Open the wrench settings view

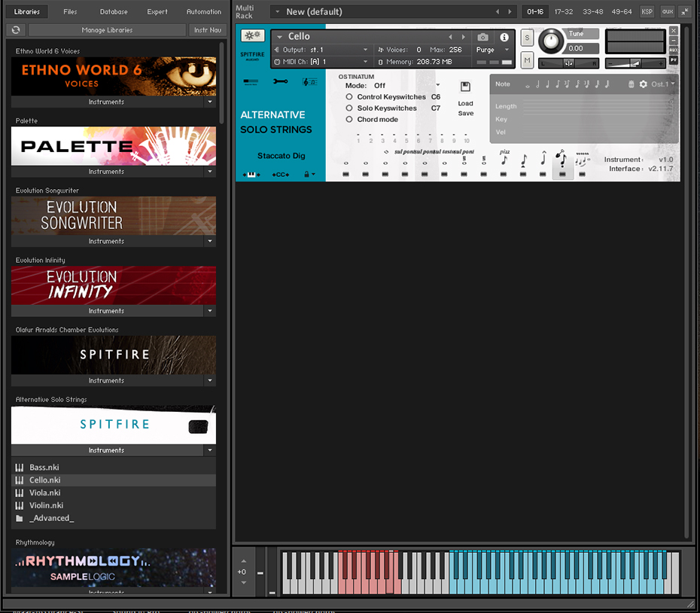tap(280, 81)
